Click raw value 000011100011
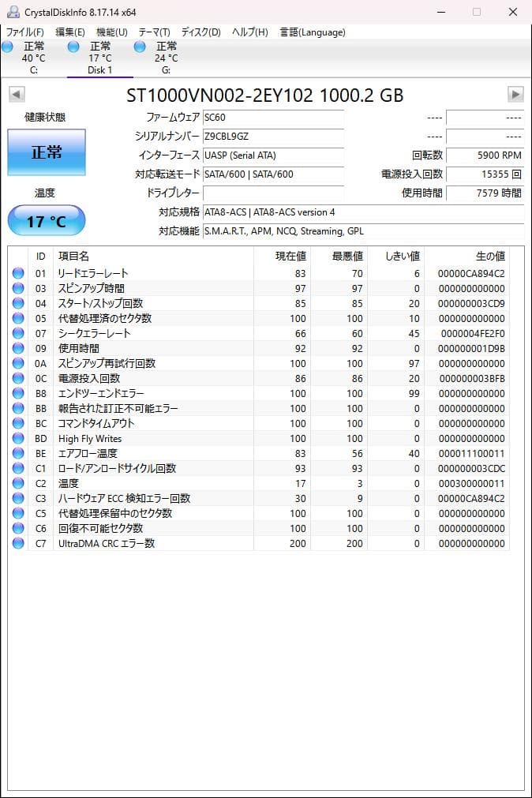The width and height of the screenshot is (532, 798). coord(471,453)
